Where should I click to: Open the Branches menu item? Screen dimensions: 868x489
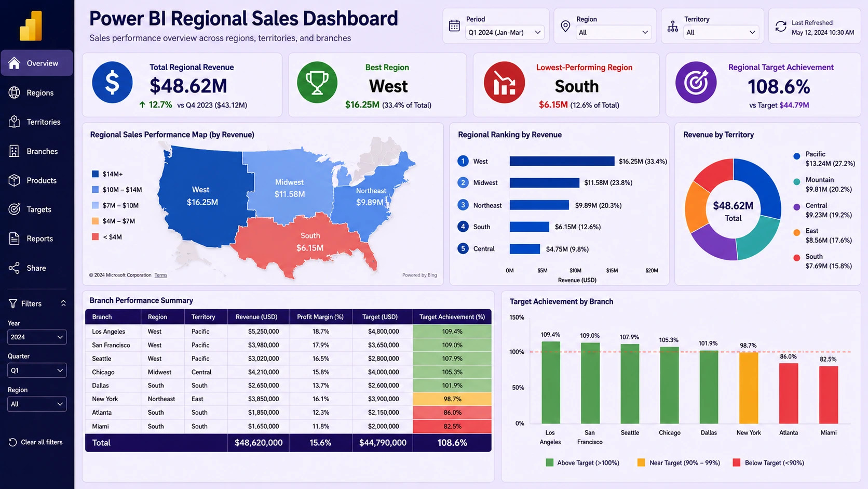[37, 151]
